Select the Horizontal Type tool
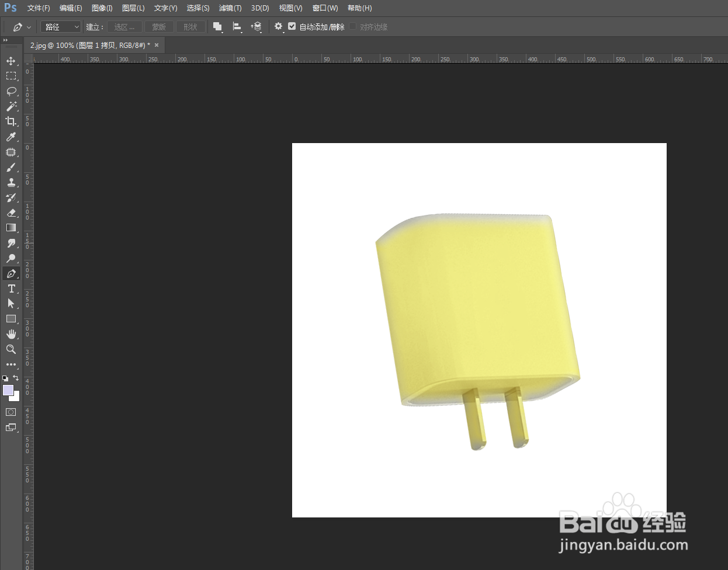 [x=11, y=289]
